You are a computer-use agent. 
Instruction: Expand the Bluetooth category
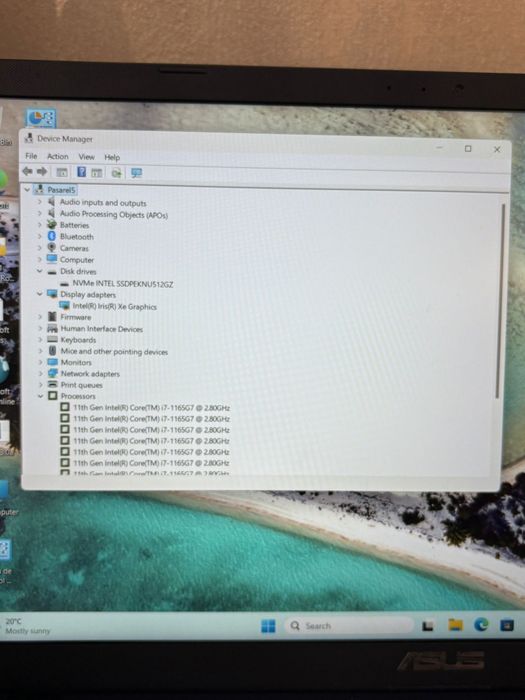39,236
